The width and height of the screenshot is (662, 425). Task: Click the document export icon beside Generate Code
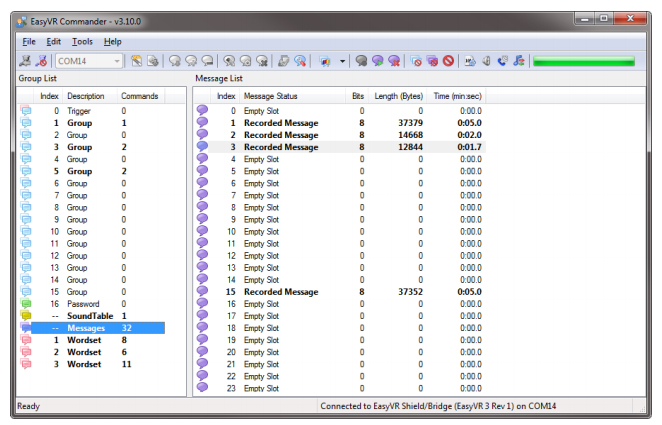152,61
